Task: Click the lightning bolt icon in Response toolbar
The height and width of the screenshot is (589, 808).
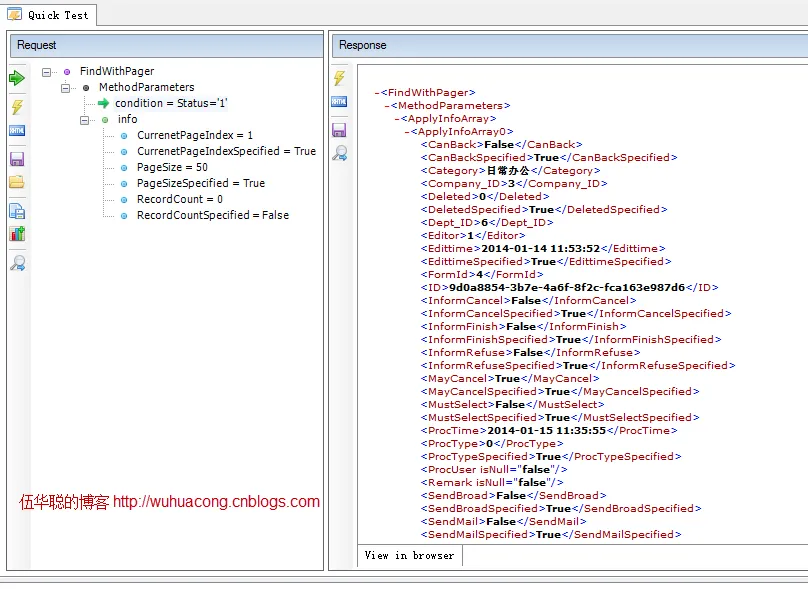Action: (340, 78)
